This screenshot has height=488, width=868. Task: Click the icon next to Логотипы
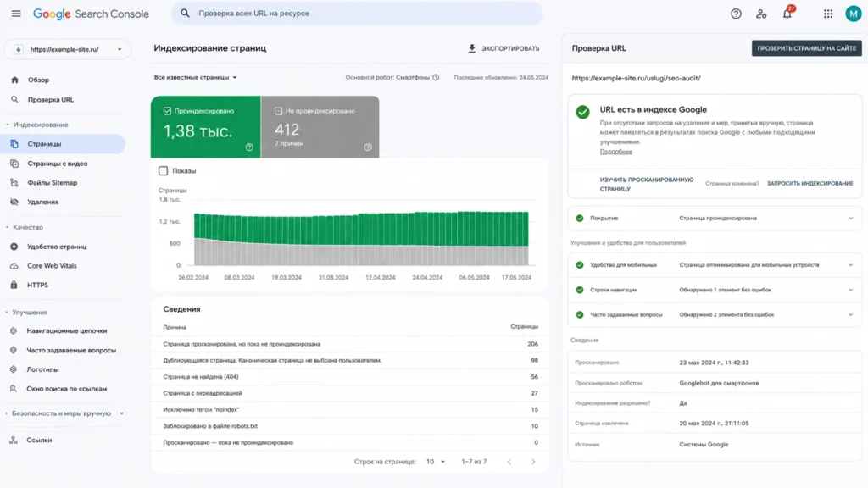pyautogui.click(x=14, y=369)
